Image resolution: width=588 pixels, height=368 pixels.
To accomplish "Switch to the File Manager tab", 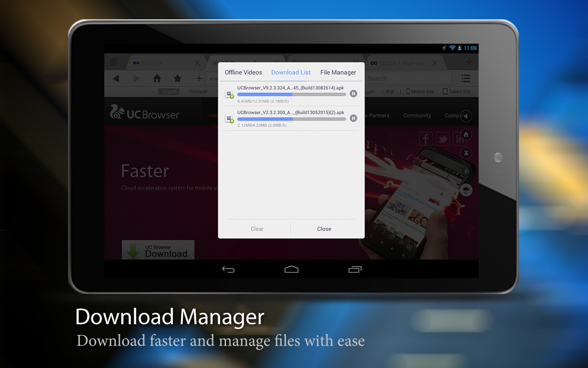I will [x=338, y=72].
